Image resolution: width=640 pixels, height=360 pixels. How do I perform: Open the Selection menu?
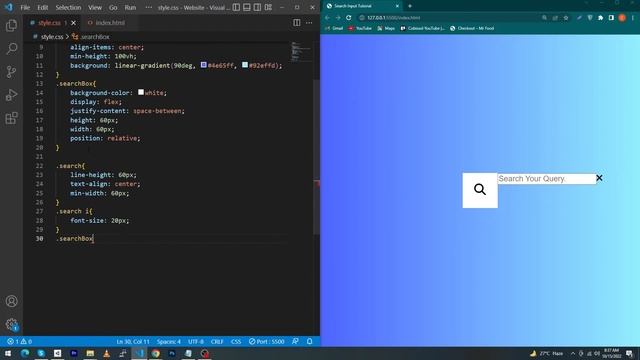point(68,7)
